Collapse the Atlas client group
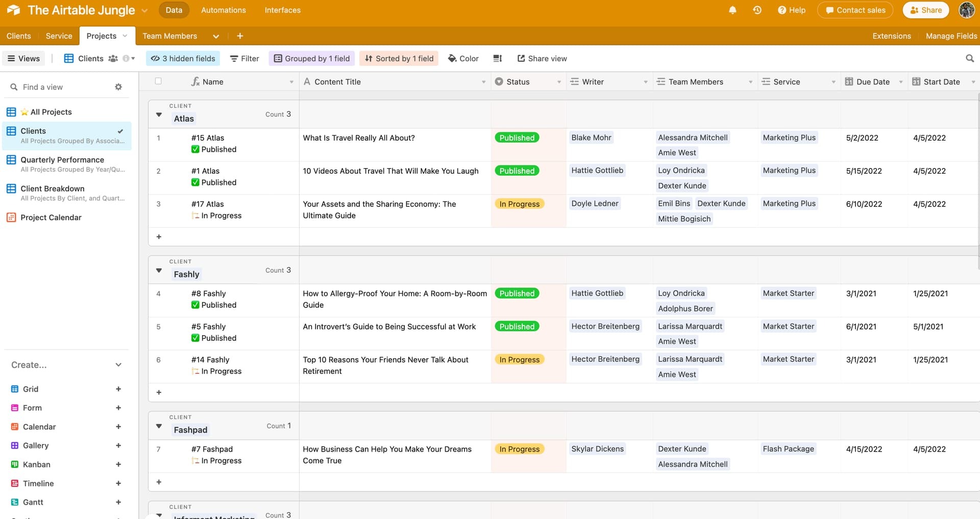 [159, 114]
